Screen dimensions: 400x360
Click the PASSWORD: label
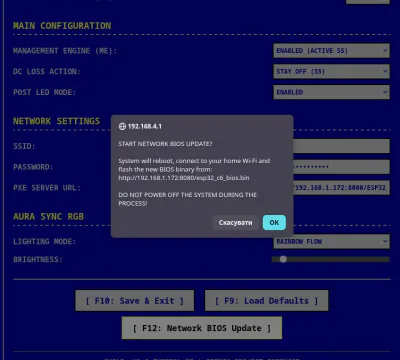click(x=33, y=167)
